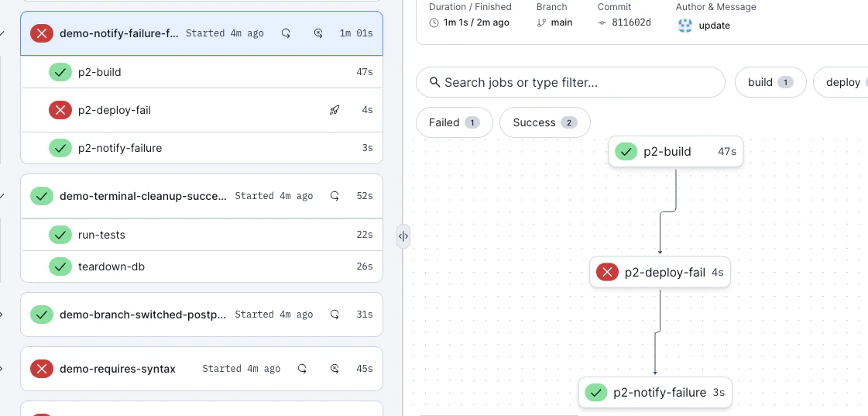The image size is (868, 416).
Task: Click rerun icon on demo-requires-syntax workflow
Action: tap(302, 369)
